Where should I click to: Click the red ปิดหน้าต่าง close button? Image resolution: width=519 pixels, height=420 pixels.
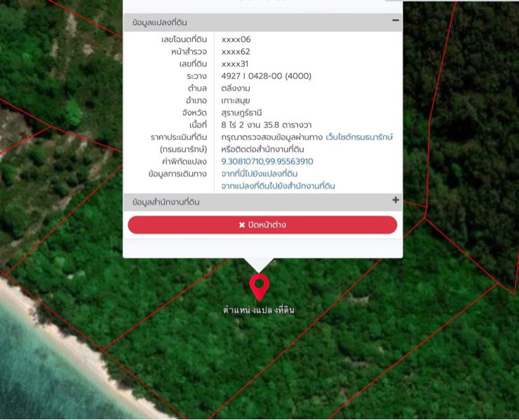262,225
